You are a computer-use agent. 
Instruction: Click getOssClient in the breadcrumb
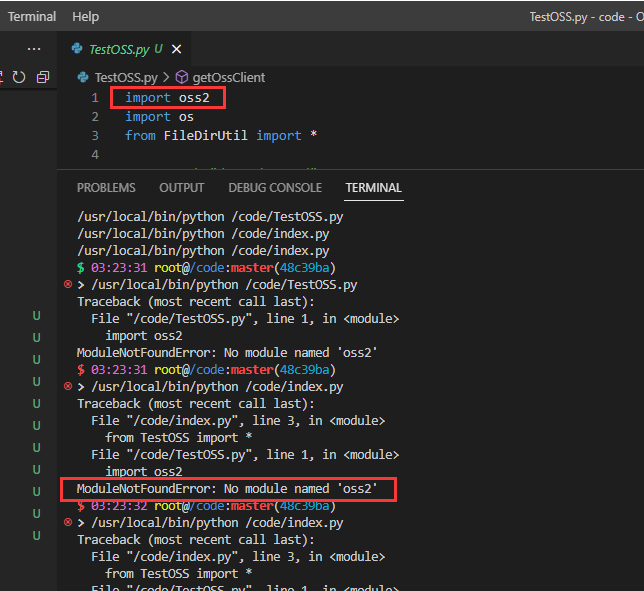(x=229, y=77)
